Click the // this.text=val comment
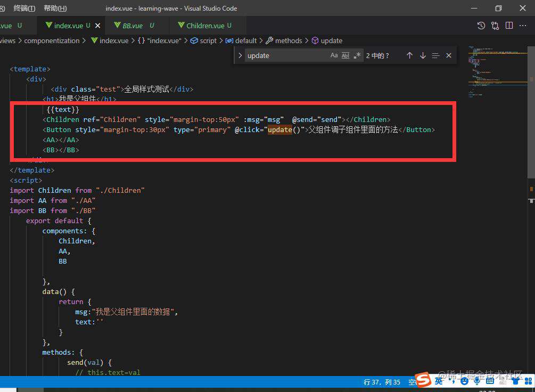The image size is (535, 392). click(108, 372)
